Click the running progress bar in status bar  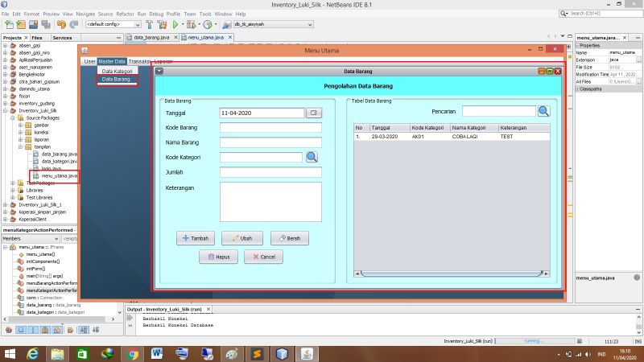534,341
